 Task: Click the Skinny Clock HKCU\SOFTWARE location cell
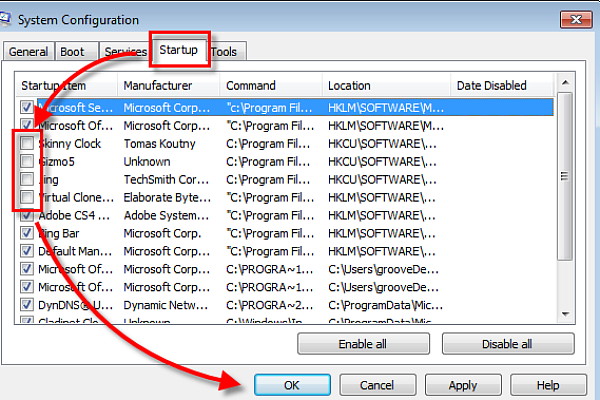pyautogui.click(x=382, y=144)
